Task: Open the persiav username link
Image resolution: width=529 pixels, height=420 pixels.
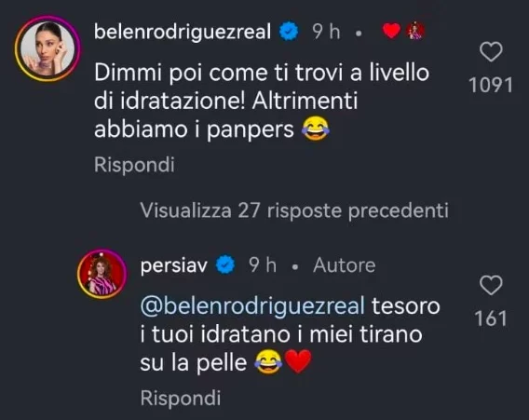Action: (x=174, y=266)
